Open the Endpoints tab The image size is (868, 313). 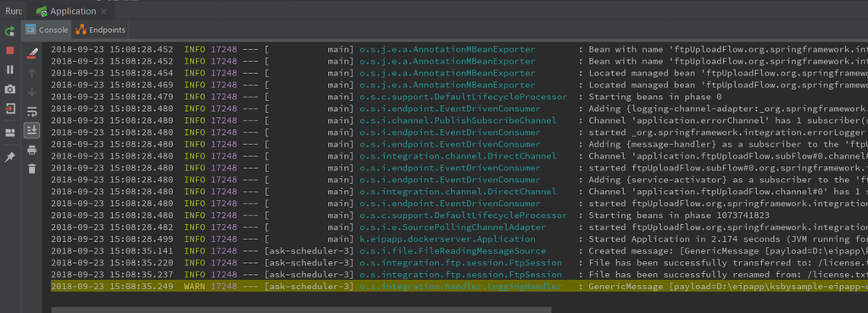100,30
